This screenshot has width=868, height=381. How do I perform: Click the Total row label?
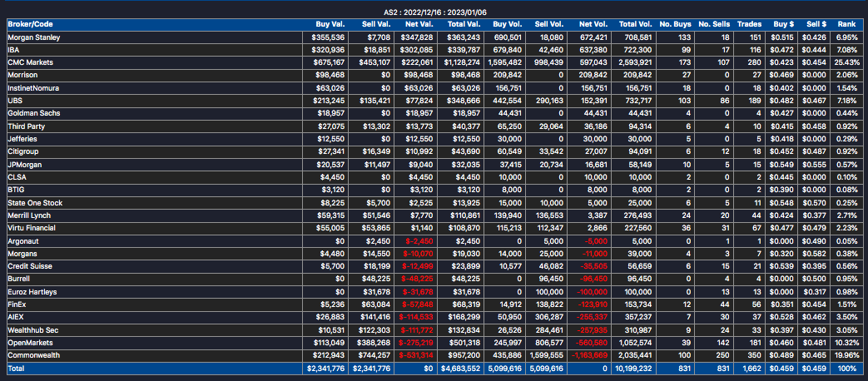pyautogui.click(x=16, y=368)
